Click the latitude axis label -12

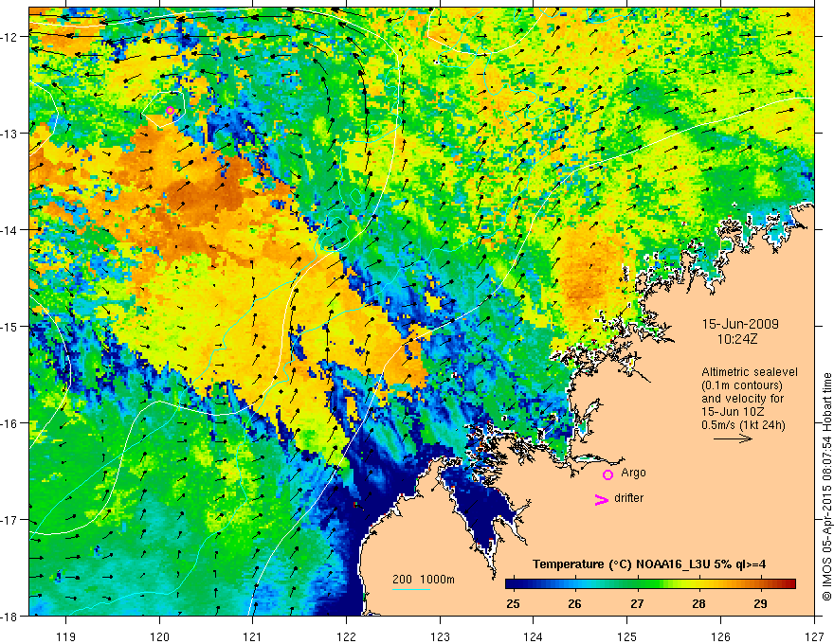10,37
